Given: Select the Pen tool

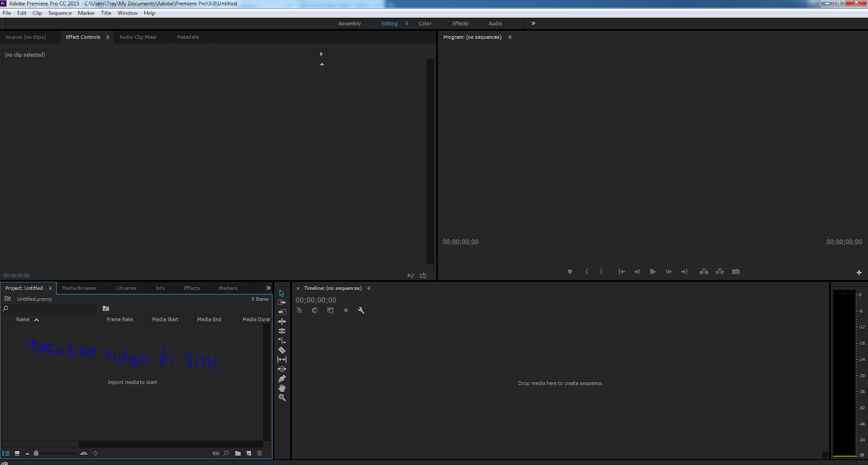Looking at the screenshot, I should tap(282, 378).
